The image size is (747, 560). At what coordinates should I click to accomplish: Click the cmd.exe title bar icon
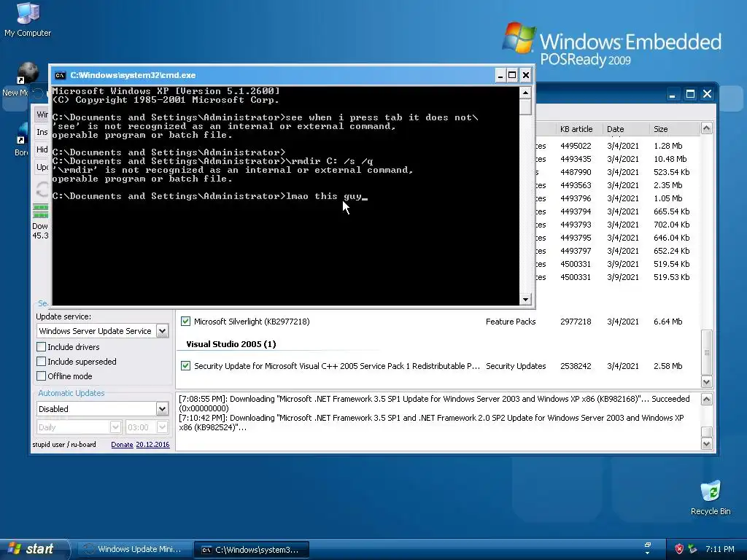[x=60, y=75]
